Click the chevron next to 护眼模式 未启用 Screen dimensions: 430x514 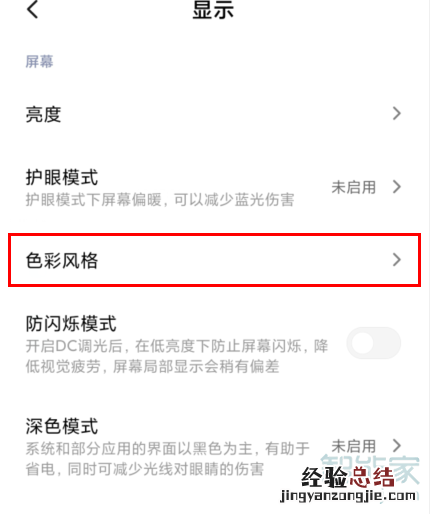396,187
